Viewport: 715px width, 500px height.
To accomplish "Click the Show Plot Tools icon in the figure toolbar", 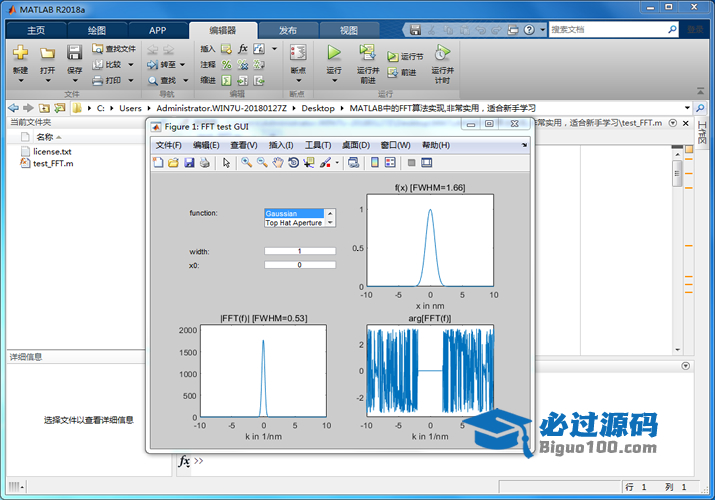I will click(427, 163).
